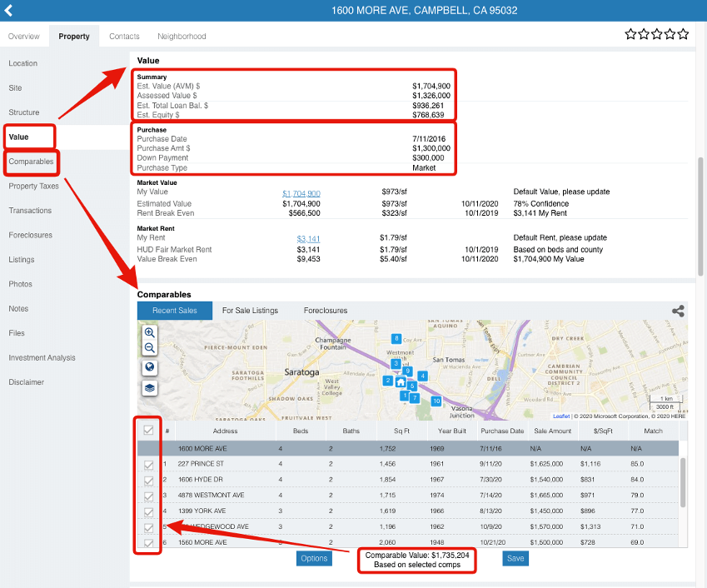Uncheck the 4878 Westmont Ave comparable
Viewport: 707px width, 588px height.
click(x=149, y=496)
